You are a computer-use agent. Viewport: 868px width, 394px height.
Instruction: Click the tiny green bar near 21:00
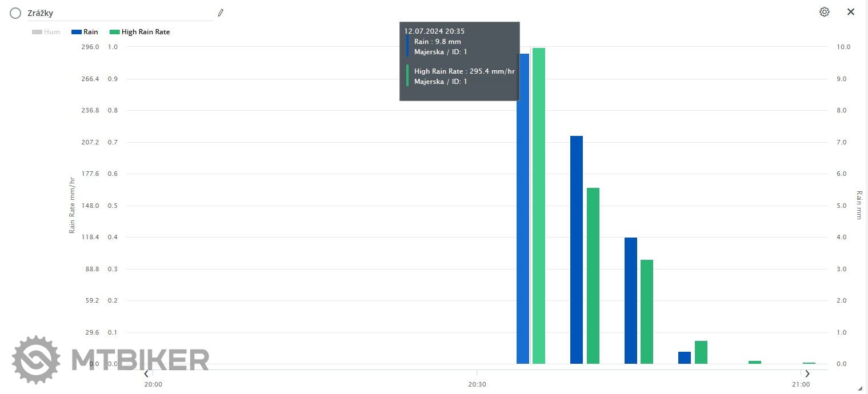pos(809,363)
